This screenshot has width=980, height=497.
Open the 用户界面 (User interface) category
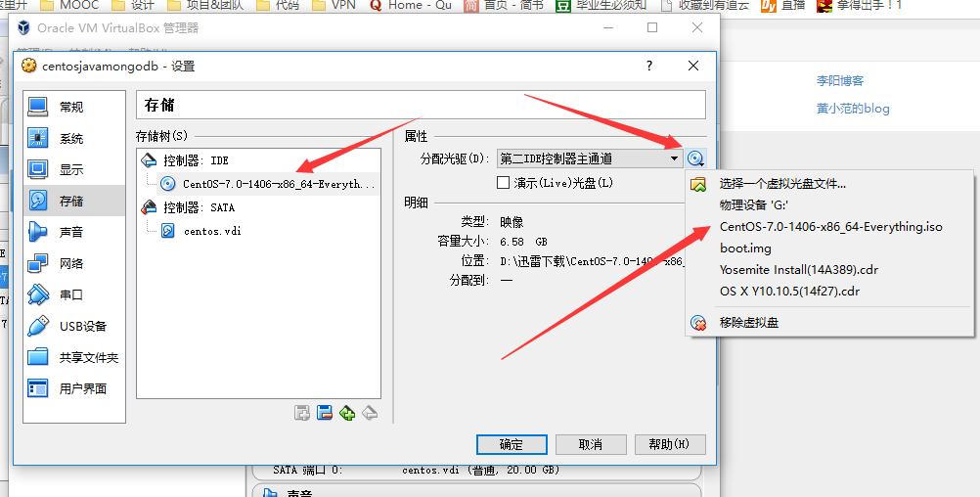click(73, 388)
